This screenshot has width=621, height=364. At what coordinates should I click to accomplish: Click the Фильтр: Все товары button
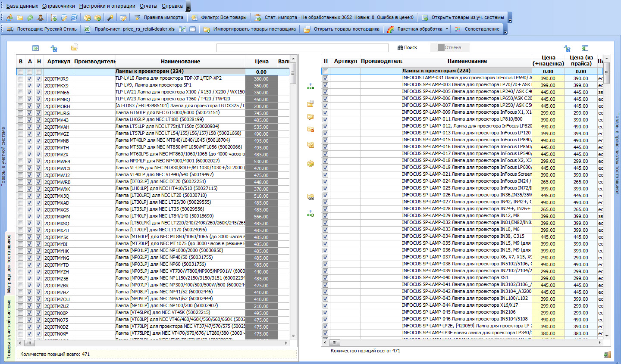click(x=219, y=18)
